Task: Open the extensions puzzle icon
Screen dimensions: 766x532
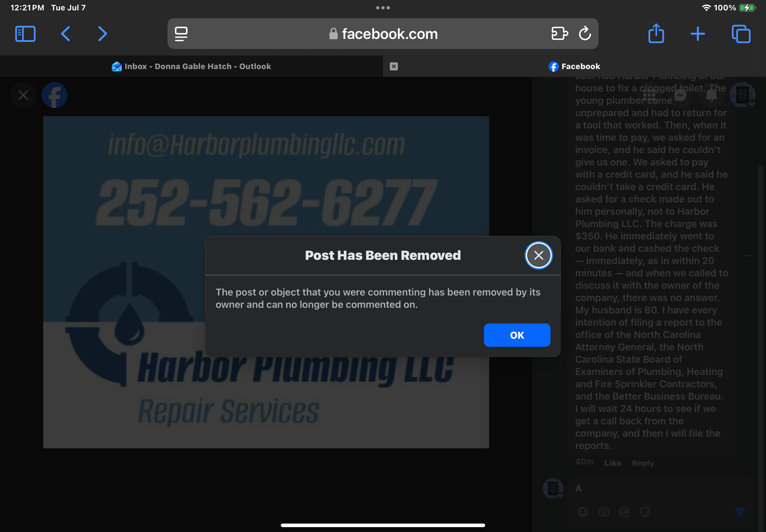Action: 559,34
